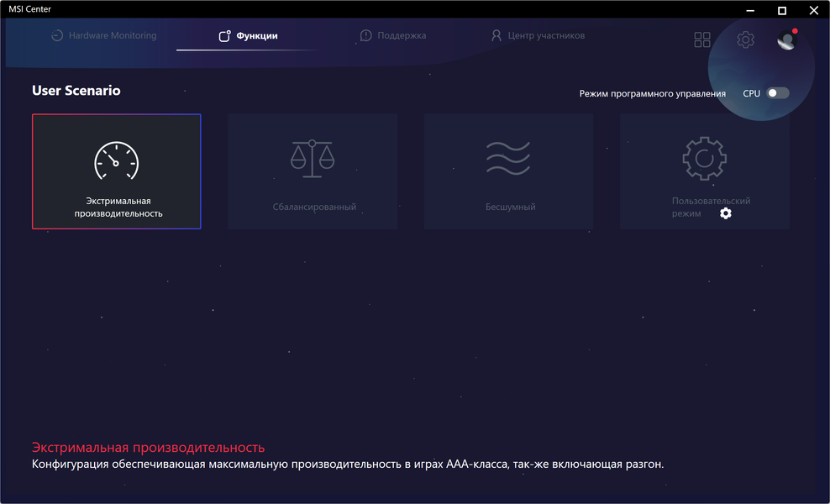Image resolution: width=830 pixels, height=504 pixels.
Task: Open the Hardware Monitoring tab
Action: [104, 35]
